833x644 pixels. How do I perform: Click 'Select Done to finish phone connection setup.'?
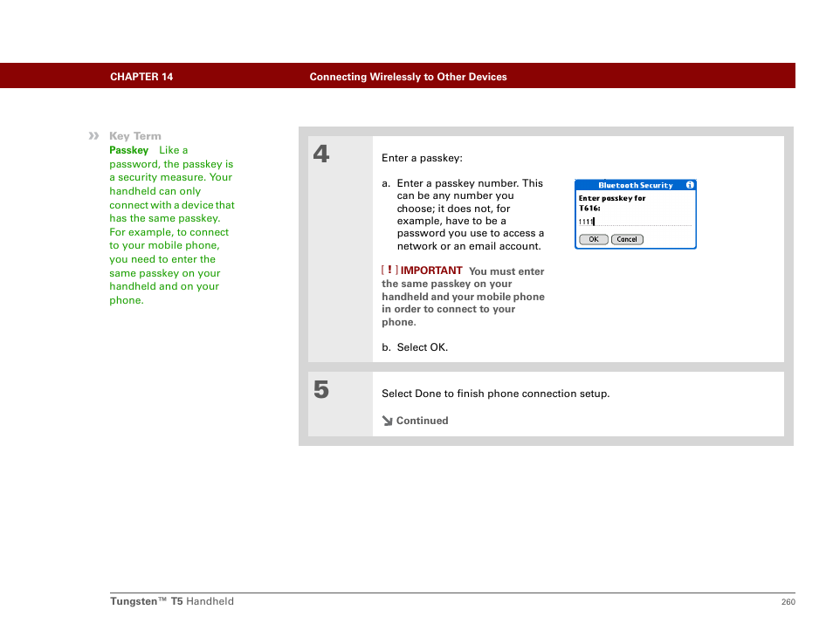click(496, 394)
